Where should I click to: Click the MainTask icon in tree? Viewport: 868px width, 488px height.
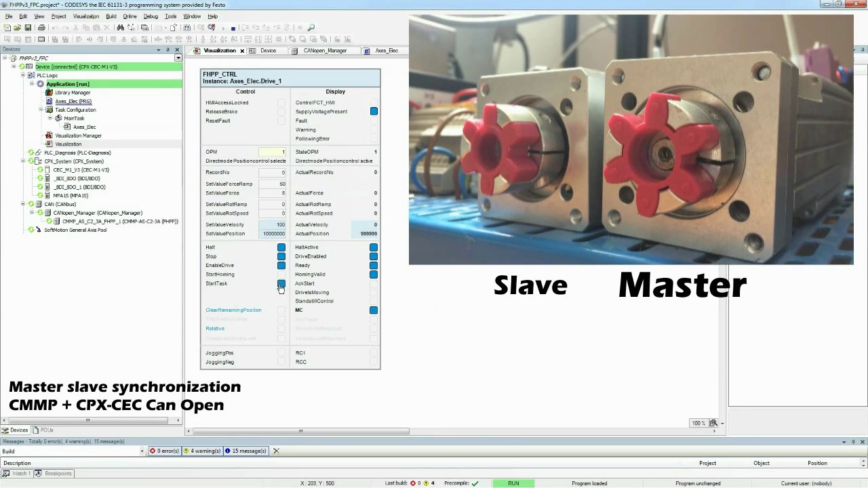(58, 119)
